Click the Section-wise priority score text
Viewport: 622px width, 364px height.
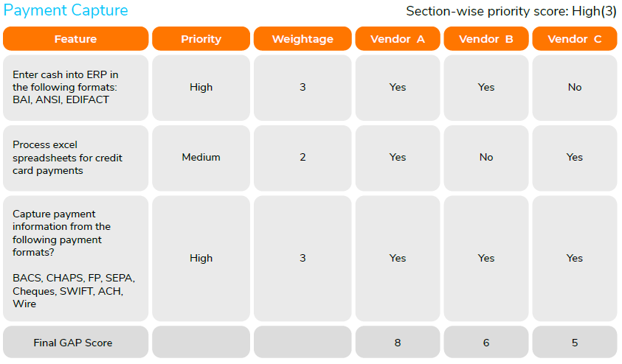point(511,12)
